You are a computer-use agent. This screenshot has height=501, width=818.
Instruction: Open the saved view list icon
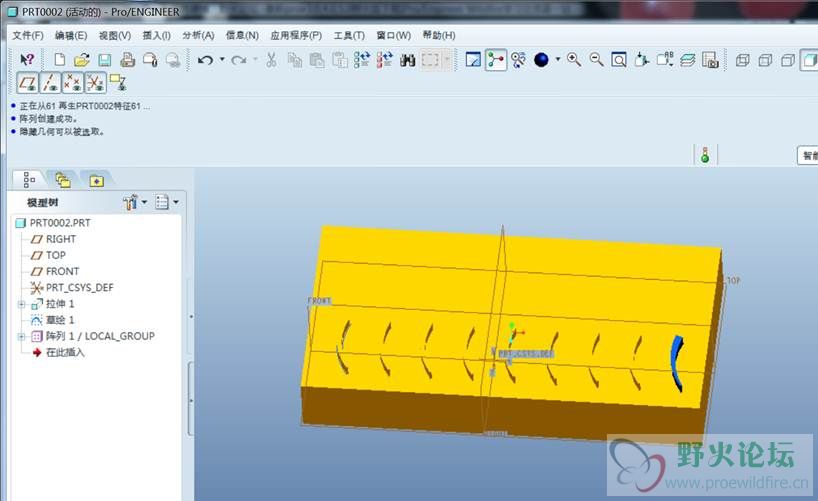coord(665,59)
